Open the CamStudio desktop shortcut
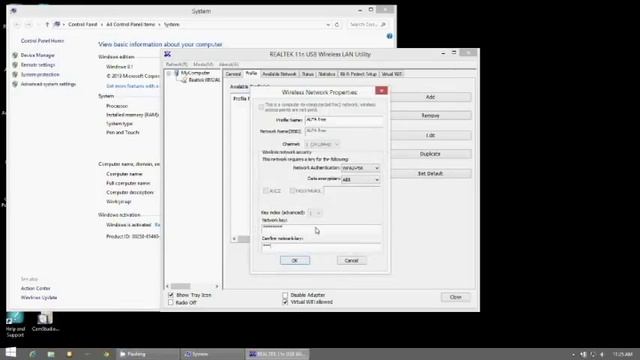The width and height of the screenshot is (640, 360). point(45,322)
